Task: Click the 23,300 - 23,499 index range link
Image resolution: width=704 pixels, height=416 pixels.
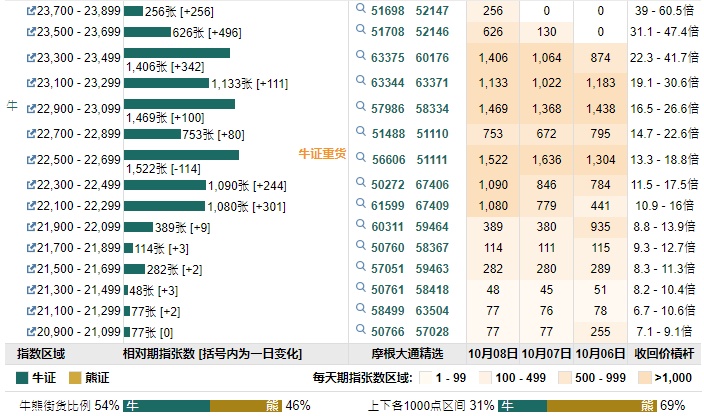Action: 77,58
